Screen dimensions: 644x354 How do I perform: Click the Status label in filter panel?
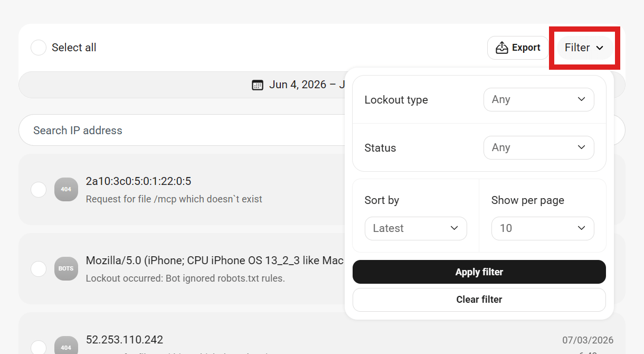coord(380,148)
